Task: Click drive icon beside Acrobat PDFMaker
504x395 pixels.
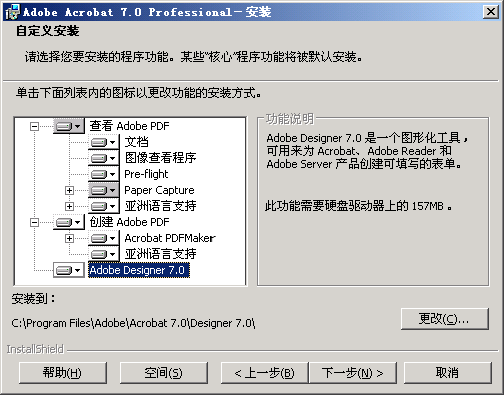Action: pyautogui.click(x=104, y=238)
